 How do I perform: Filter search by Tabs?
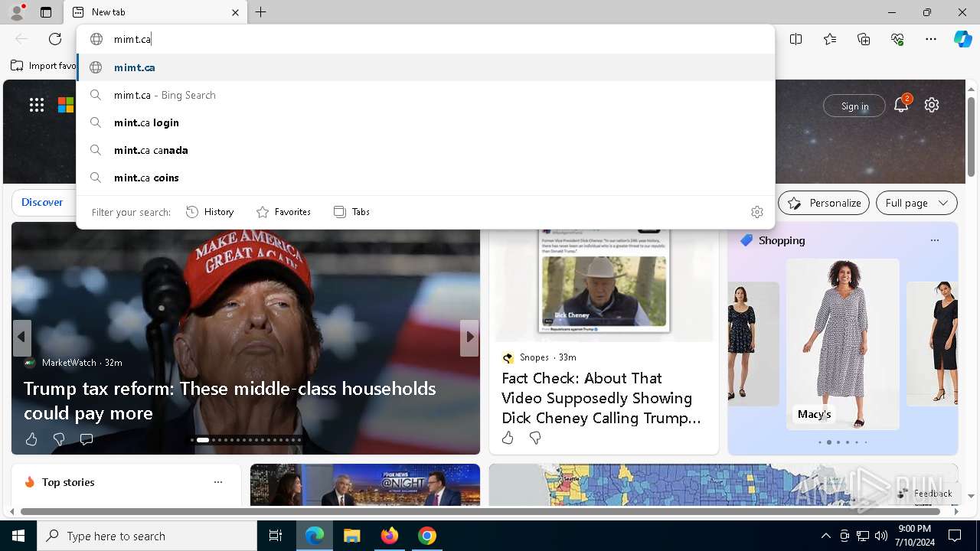click(x=351, y=212)
